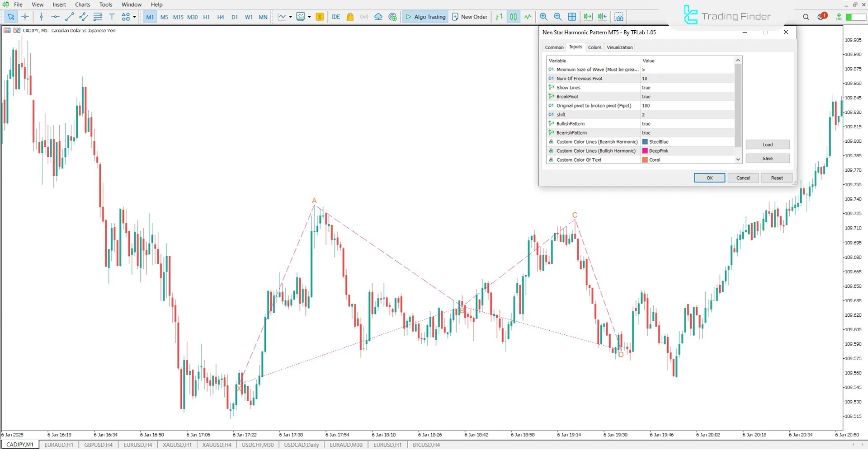Expand the line-chart type dropdown
The image size is (868, 450).
(291, 17)
